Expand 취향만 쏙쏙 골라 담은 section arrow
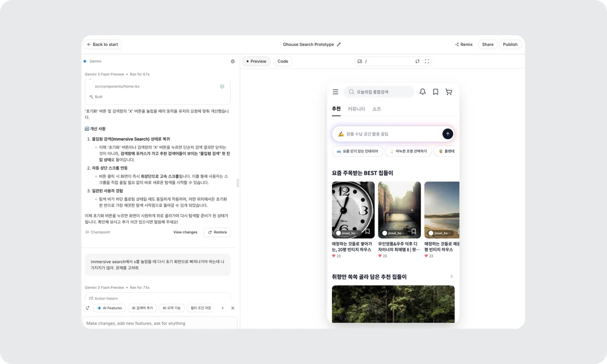This screenshot has width=607, height=364. pyautogui.click(x=452, y=277)
